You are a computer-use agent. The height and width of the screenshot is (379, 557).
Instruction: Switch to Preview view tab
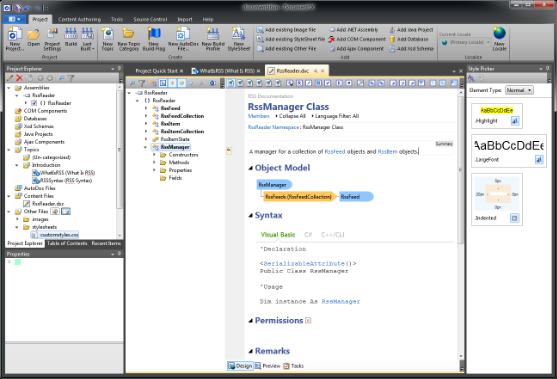click(x=267, y=366)
